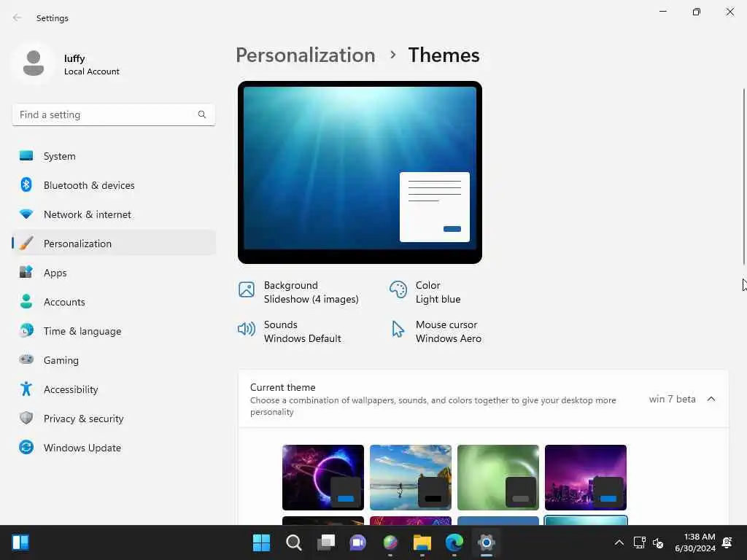Click the Time & language globe icon
Image resolution: width=747 pixels, height=560 pixels.
click(x=26, y=330)
